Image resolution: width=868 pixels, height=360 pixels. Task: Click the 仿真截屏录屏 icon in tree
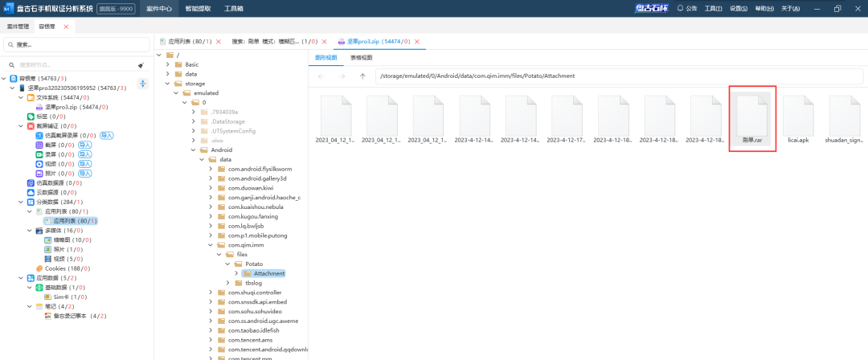(x=39, y=135)
